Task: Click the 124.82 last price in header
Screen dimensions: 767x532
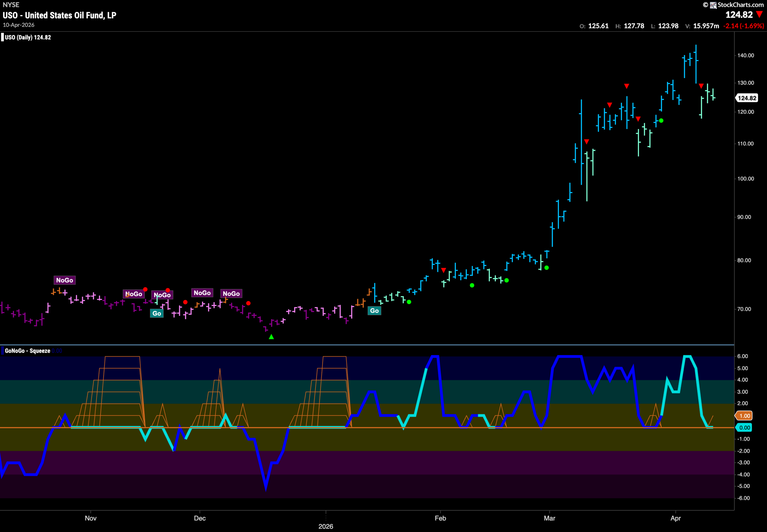Action: tap(739, 15)
